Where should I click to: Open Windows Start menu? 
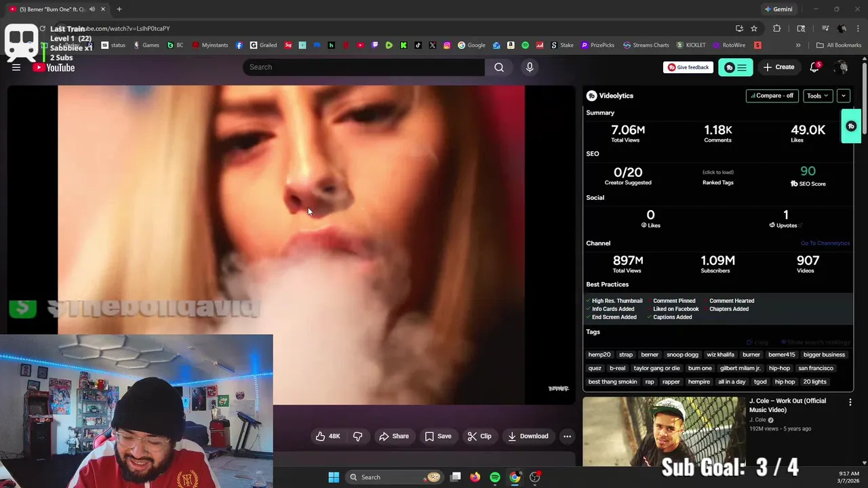click(x=334, y=477)
